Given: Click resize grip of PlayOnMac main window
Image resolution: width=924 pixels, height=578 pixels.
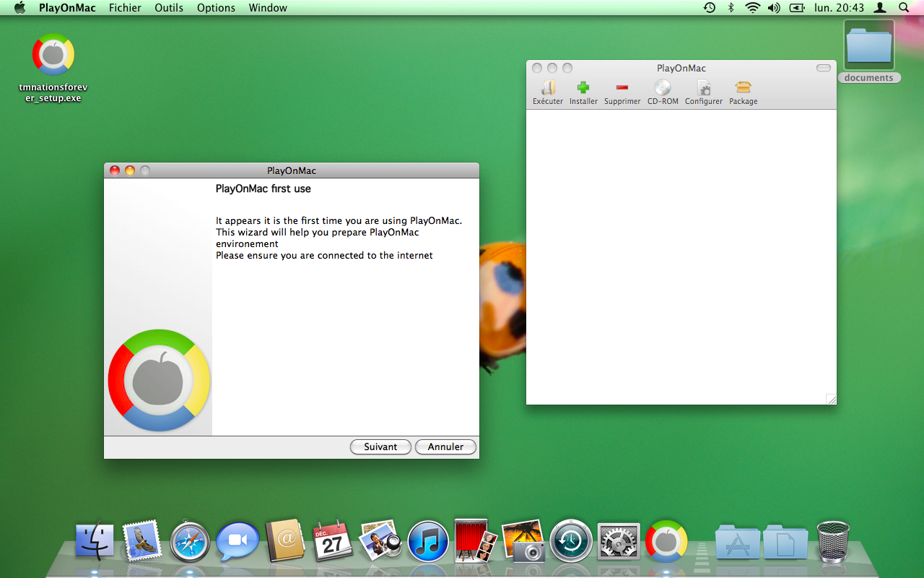Looking at the screenshot, I should tap(831, 399).
